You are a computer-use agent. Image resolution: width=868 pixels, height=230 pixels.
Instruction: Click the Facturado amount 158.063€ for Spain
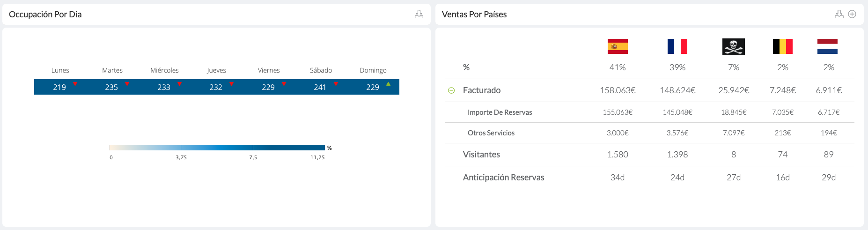pos(618,90)
